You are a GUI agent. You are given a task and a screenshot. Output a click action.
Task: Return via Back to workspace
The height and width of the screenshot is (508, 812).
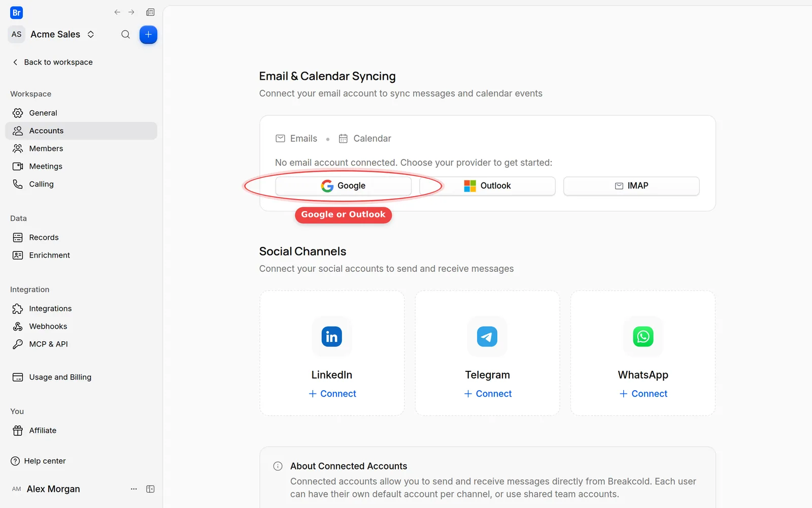point(52,62)
